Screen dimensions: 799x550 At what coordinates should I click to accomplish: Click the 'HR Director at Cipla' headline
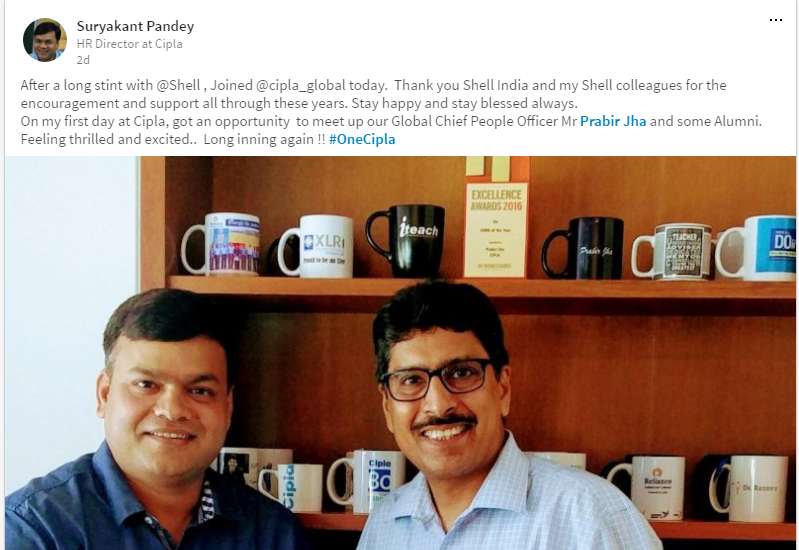click(x=129, y=44)
